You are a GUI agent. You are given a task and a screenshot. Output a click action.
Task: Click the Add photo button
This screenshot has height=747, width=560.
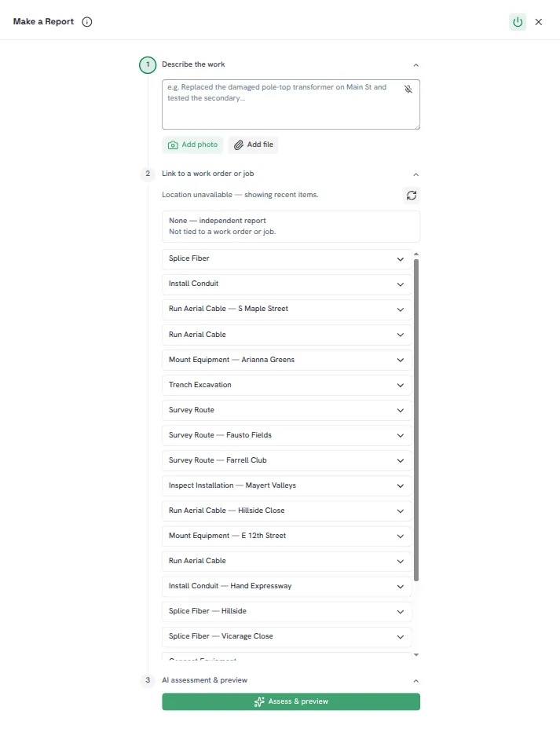coord(193,145)
